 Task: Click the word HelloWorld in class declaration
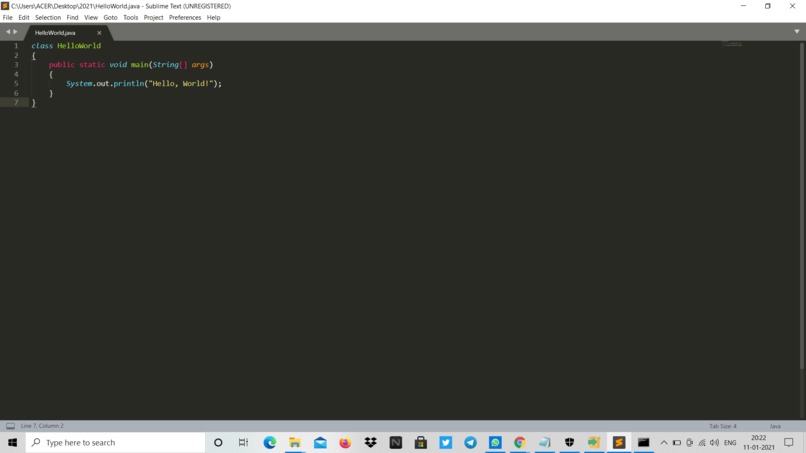79,46
